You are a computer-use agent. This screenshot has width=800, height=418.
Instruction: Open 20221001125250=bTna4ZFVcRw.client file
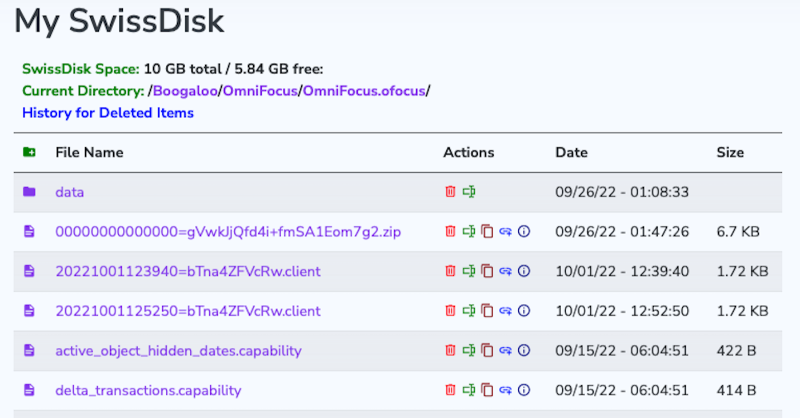pos(188,311)
